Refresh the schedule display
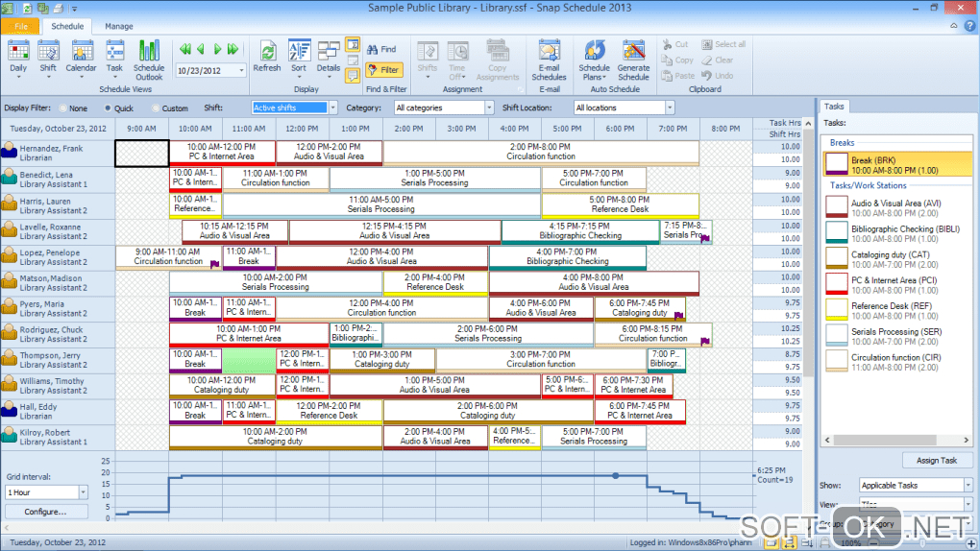 pyautogui.click(x=267, y=57)
